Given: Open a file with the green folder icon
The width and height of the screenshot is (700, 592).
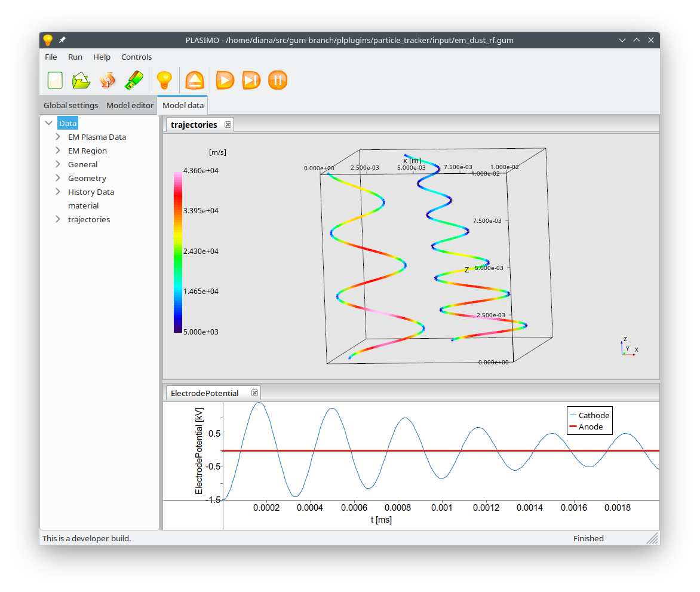Looking at the screenshot, I should click(x=81, y=80).
